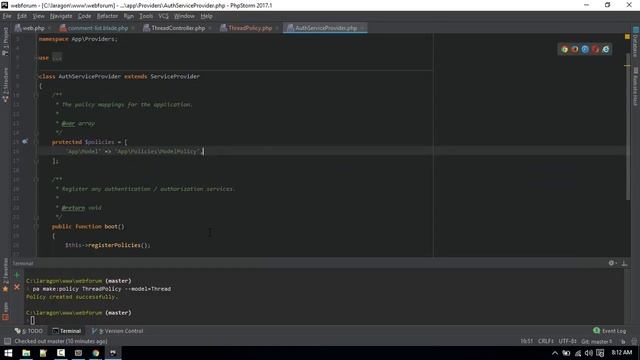Open the Help menu
The image size is (640, 360).
207,16
